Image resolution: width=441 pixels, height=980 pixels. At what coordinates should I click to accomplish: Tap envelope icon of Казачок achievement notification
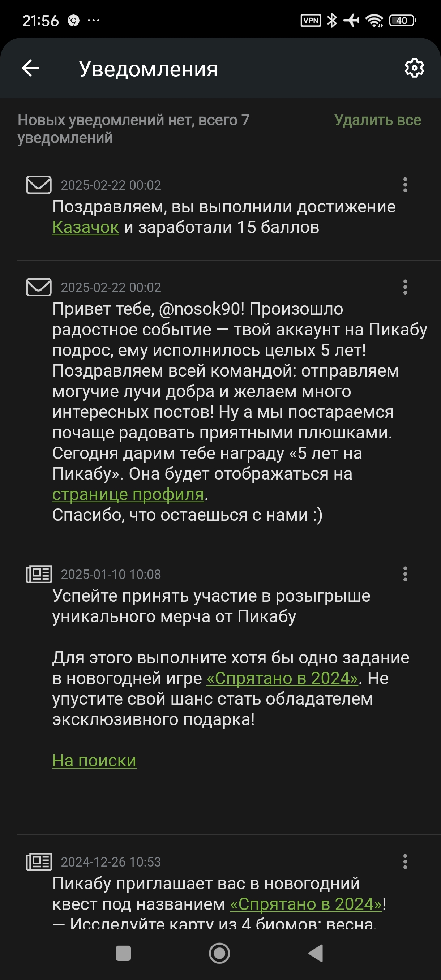click(x=38, y=185)
